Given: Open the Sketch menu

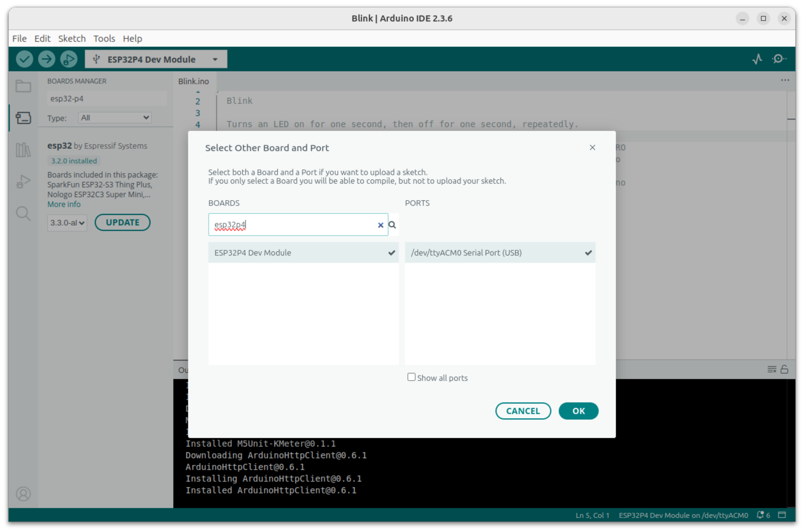Looking at the screenshot, I should click(72, 38).
